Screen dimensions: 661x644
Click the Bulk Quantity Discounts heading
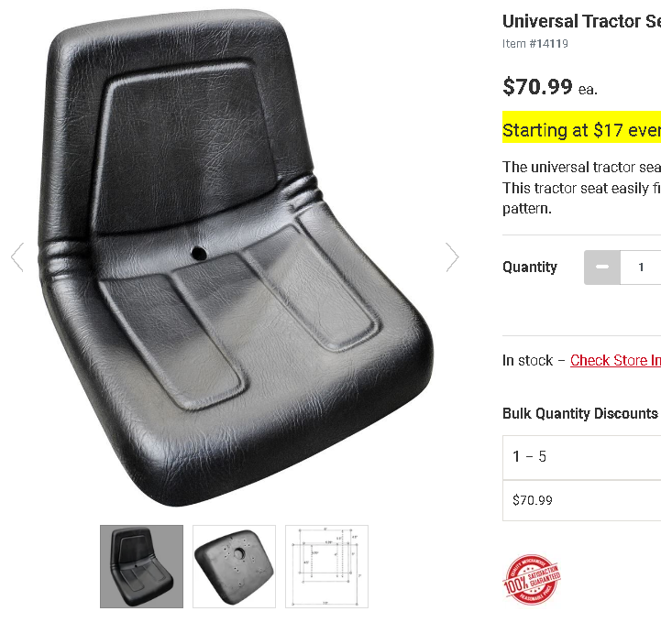click(580, 414)
